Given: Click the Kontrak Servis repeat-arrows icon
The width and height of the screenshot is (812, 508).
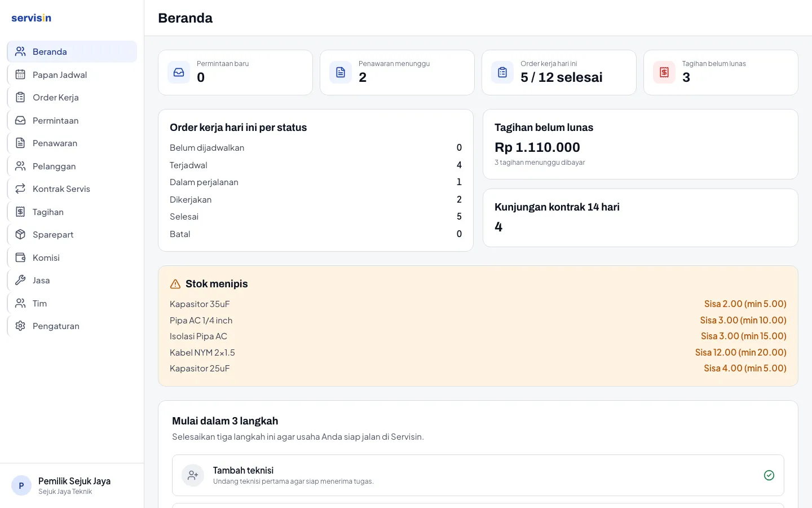Looking at the screenshot, I should click(20, 189).
